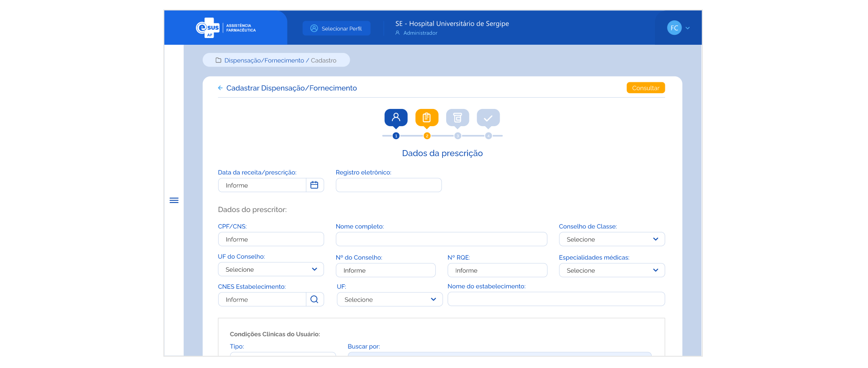Image resolution: width=868 pixels, height=368 pixels.
Task: Click the user step icon in wizard
Action: click(x=396, y=118)
